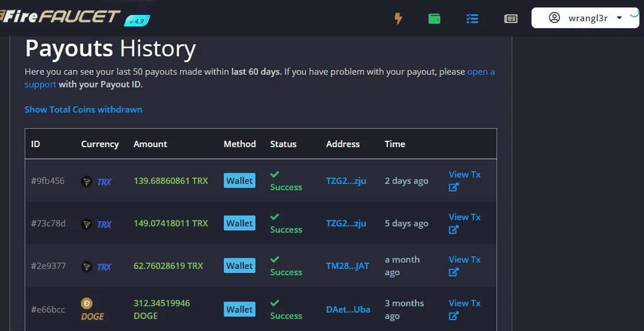
Task: Select amount 139.68860861 TRX
Action: pos(171,180)
